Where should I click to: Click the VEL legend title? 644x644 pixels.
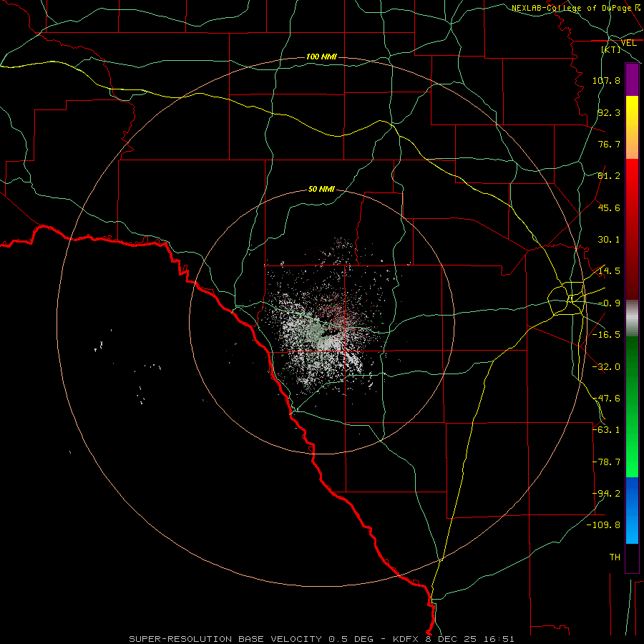click(x=628, y=43)
